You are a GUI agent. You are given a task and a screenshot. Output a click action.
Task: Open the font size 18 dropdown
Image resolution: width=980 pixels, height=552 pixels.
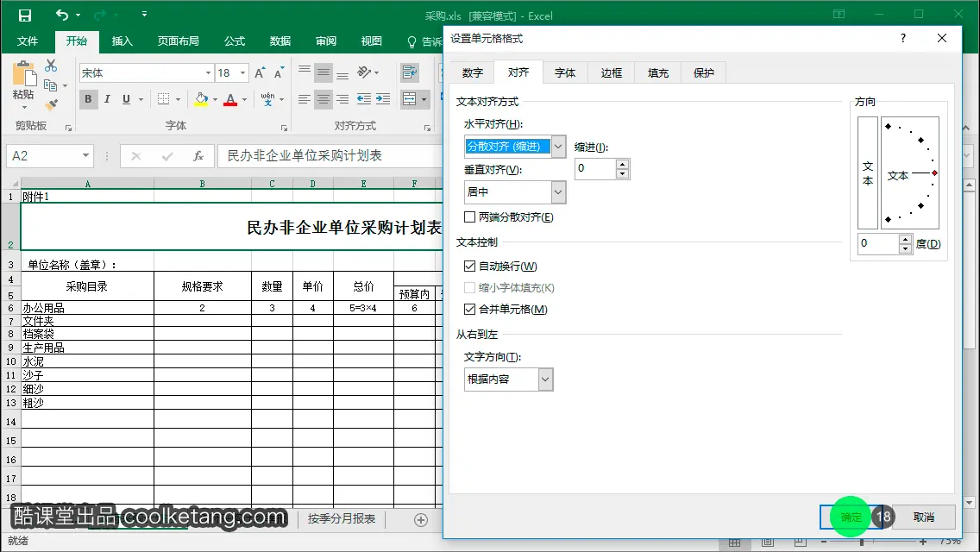243,73
